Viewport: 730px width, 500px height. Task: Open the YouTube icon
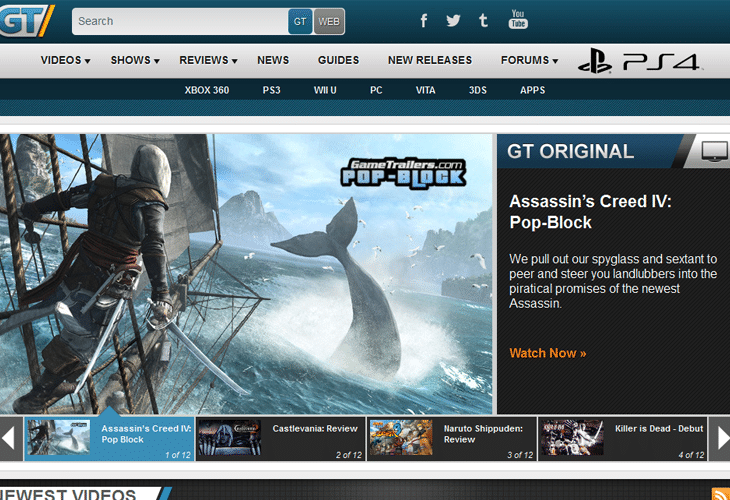518,20
